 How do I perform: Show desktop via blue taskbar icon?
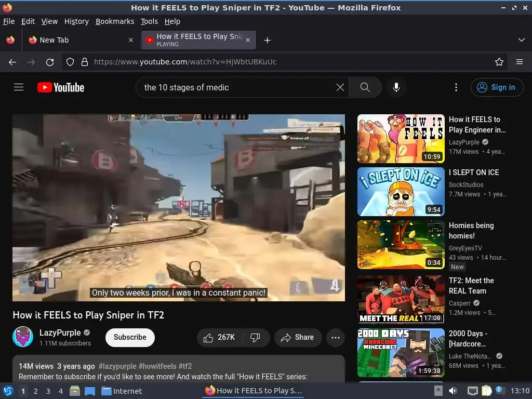(x=89, y=391)
